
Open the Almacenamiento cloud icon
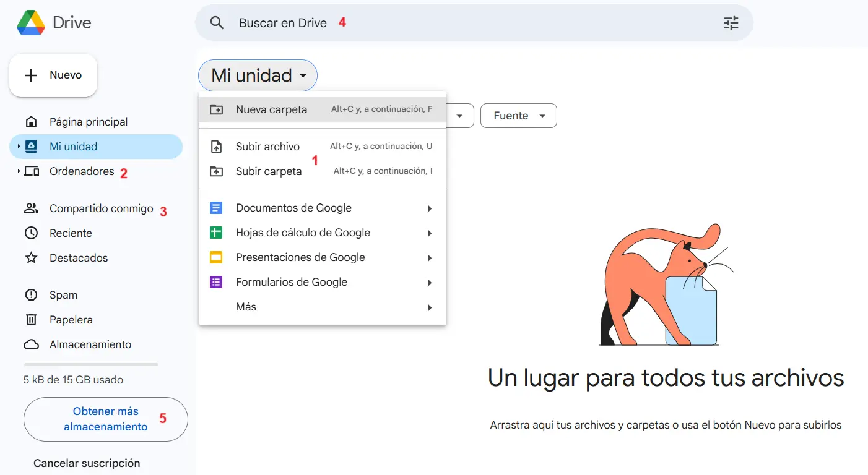(x=31, y=344)
